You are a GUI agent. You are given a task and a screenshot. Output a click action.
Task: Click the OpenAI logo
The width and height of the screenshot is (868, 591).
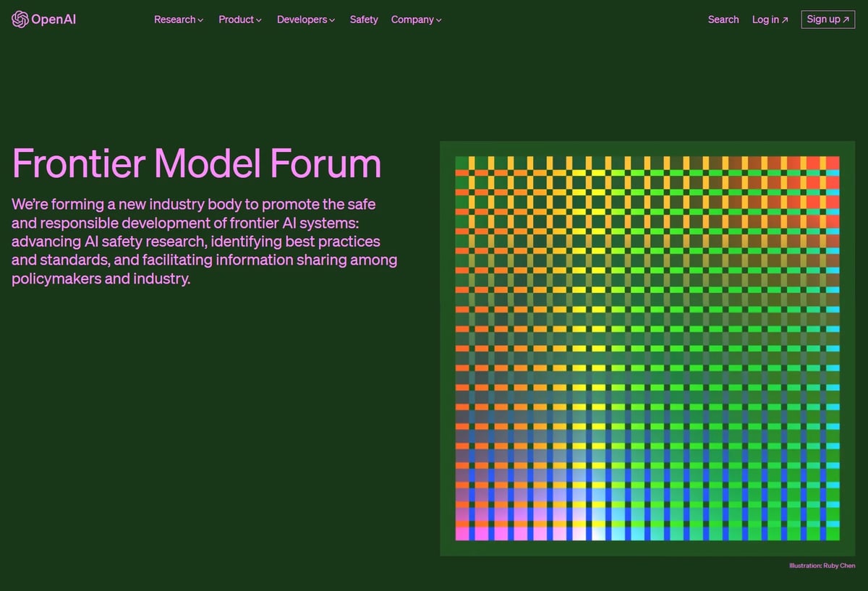point(44,20)
